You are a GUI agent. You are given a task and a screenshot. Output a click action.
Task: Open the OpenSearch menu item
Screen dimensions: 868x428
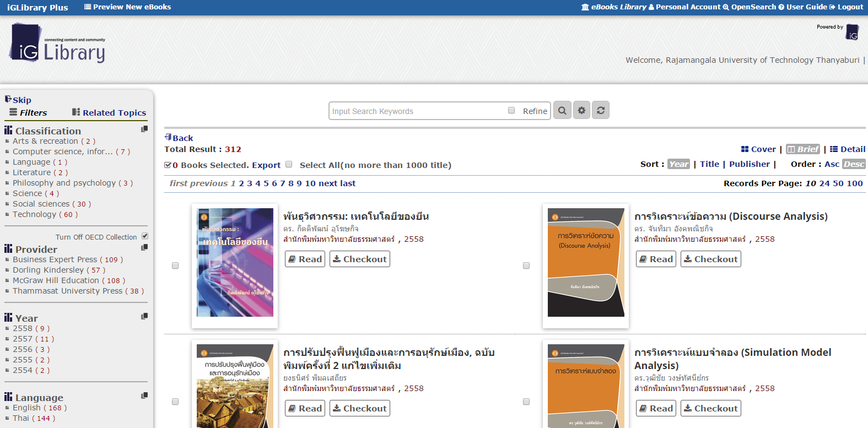(750, 7)
